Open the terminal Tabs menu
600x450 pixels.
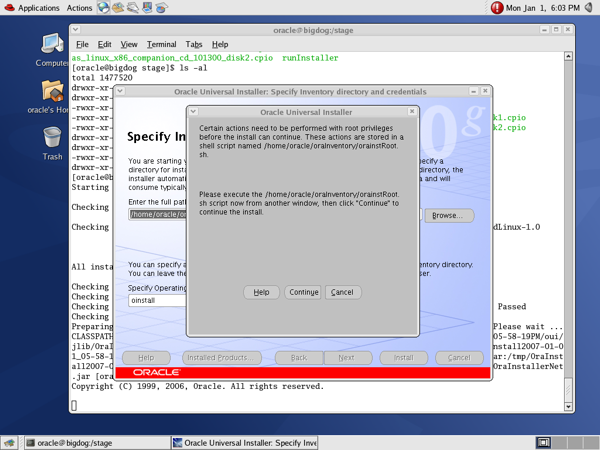point(194,44)
